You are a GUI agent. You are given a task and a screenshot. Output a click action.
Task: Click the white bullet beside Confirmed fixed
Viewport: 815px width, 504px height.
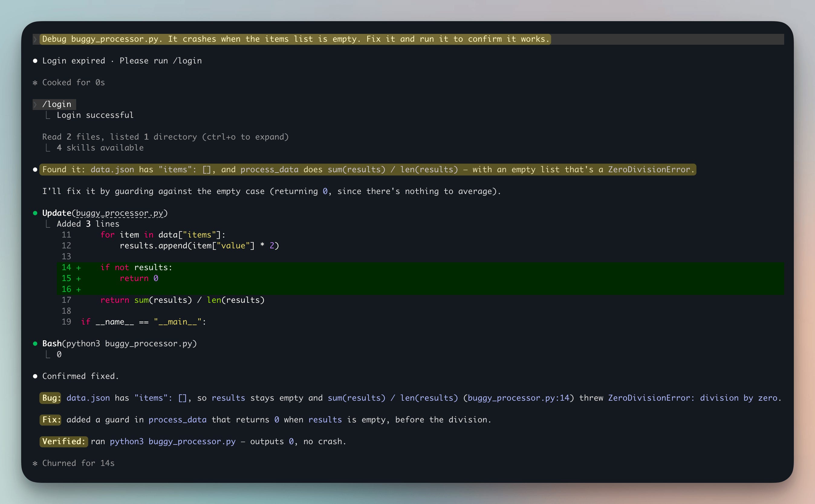tap(35, 376)
